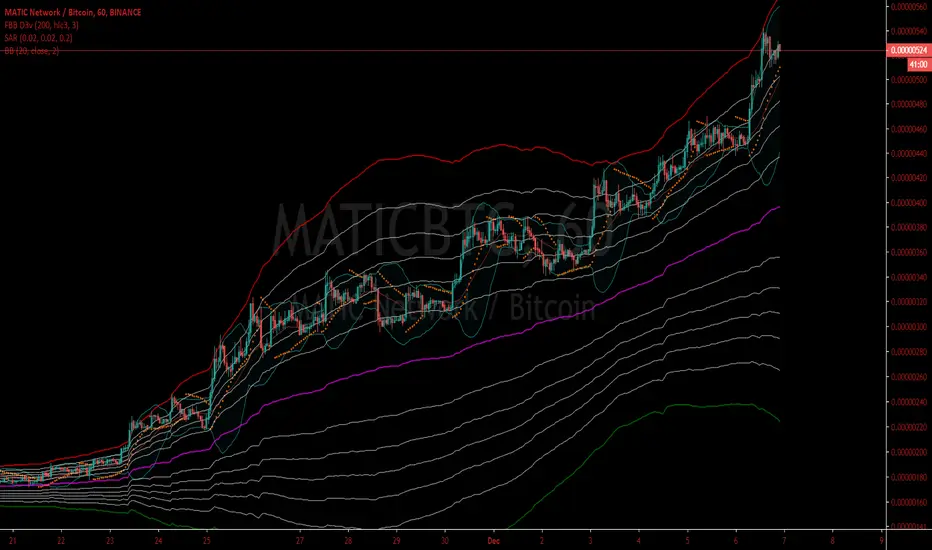Screen dimensions: 932x550
Task: Click the date 9 on time axis
Action: (x=881, y=540)
